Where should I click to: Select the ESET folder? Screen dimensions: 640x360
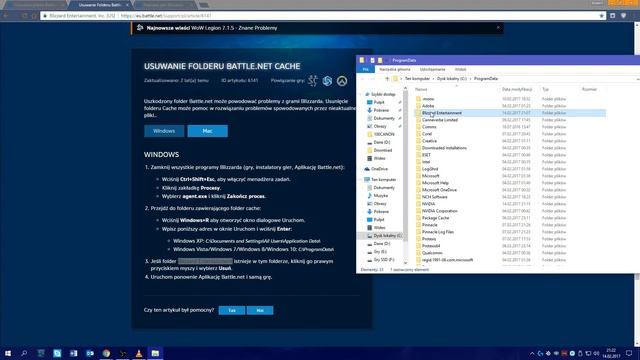click(426, 155)
